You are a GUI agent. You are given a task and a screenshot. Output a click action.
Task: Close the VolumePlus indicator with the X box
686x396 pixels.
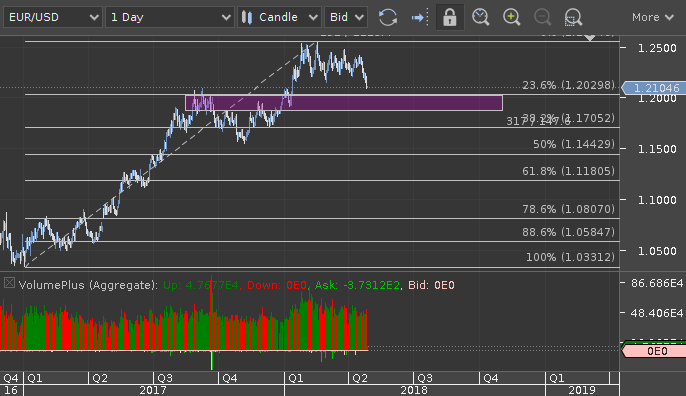9,283
